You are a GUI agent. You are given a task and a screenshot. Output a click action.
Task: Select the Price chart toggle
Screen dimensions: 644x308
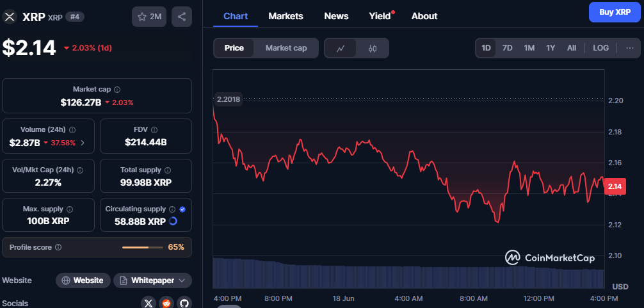234,48
